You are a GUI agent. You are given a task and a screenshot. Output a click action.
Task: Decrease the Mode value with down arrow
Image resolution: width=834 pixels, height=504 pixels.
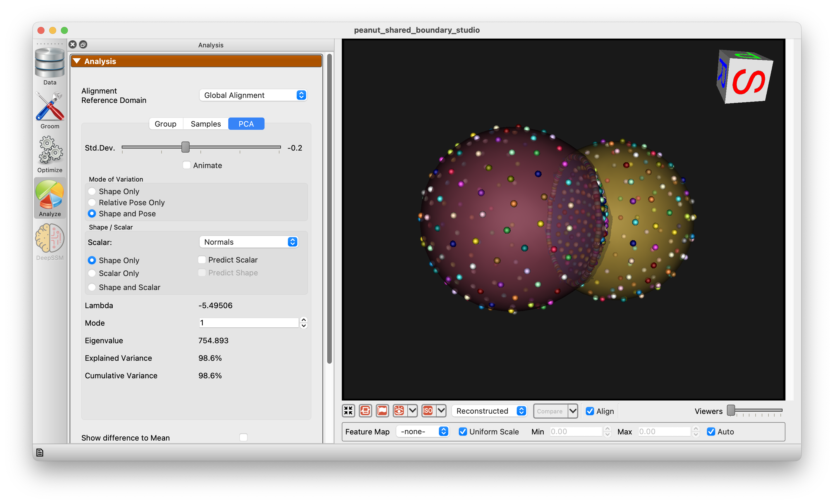(304, 326)
